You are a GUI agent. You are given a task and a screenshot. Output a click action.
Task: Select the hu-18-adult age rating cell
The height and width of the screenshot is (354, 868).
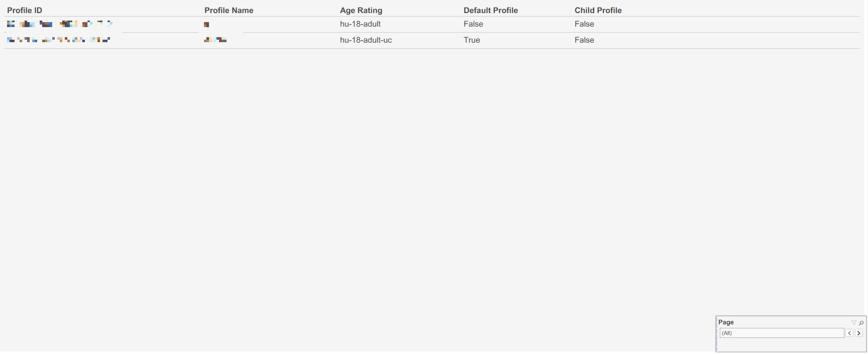point(360,24)
